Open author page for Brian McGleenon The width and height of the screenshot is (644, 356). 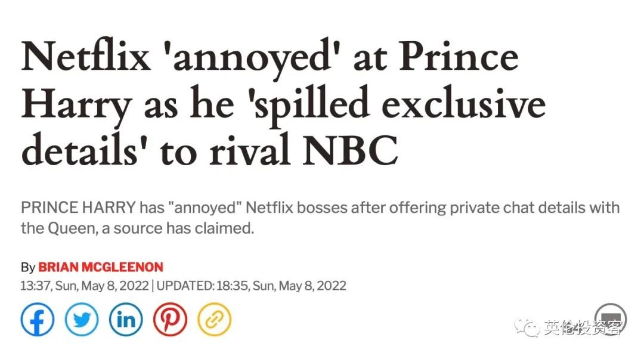[x=101, y=267]
